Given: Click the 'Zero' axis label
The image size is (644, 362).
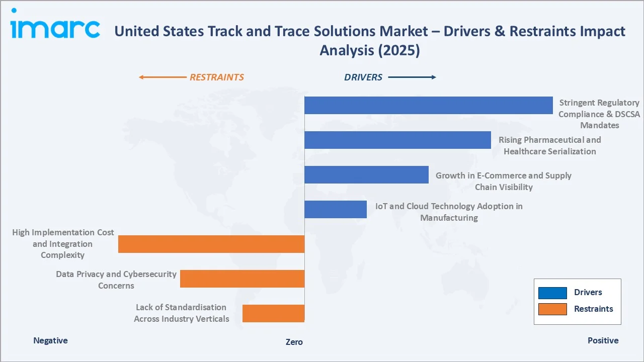Looking at the screenshot, I should coord(294,342).
